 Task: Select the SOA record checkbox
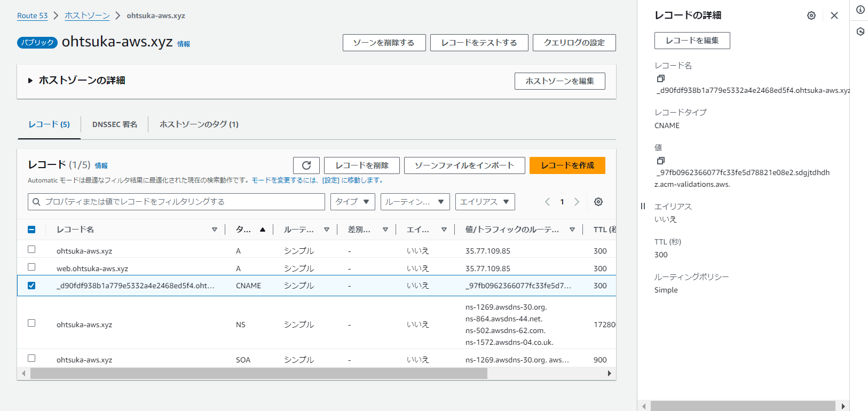pos(31,359)
